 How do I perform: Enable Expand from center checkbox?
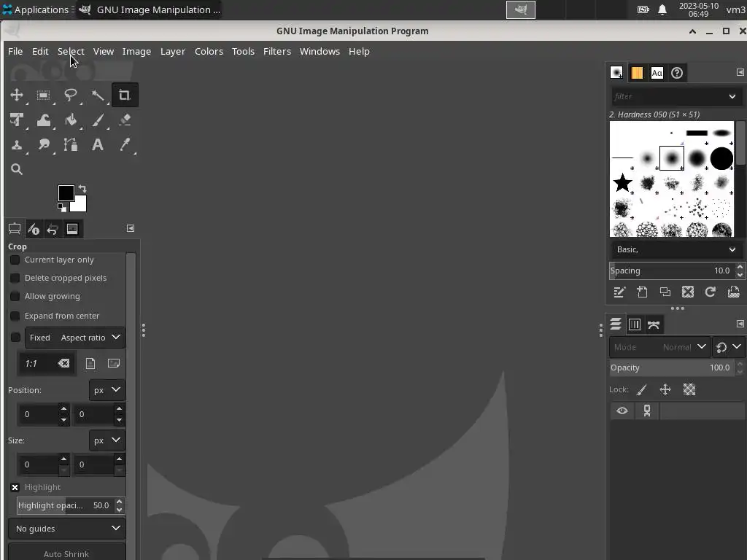click(15, 316)
